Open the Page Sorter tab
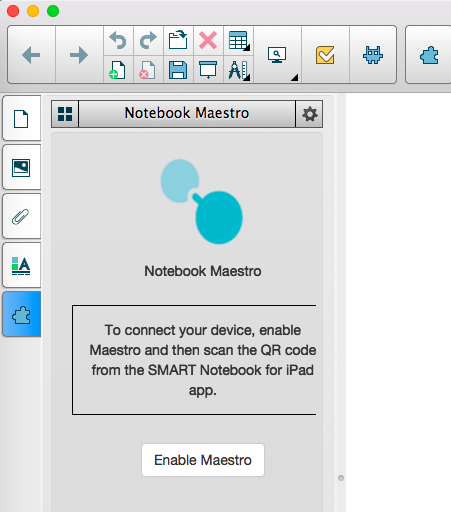 [x=21, y=118]
